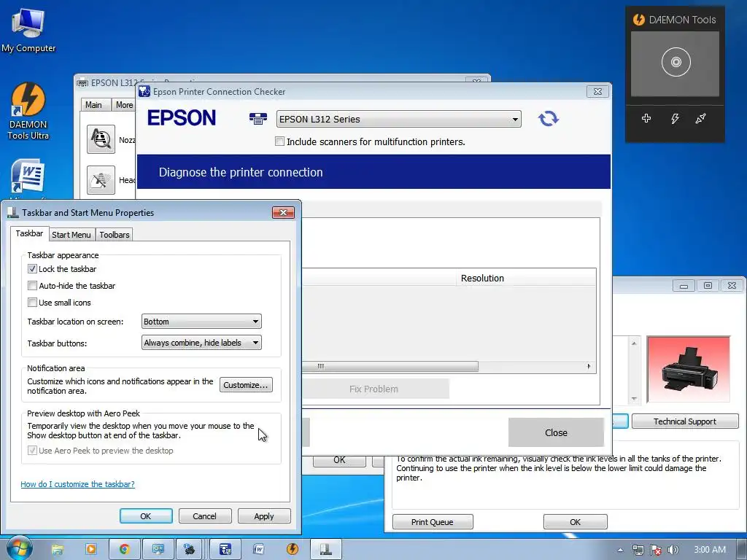
Task: Click Close in Connection Checker
Action: pos(556,432)
